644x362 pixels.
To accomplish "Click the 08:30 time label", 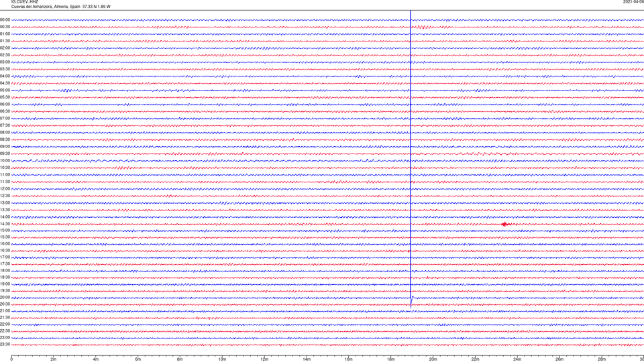I will point(5,139).
